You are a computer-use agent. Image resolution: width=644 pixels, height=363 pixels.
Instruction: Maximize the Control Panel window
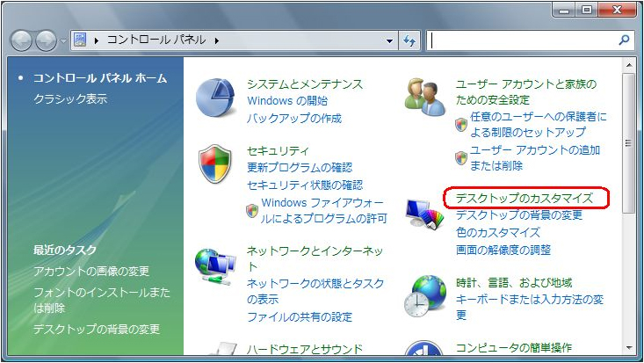pos(587,10)
